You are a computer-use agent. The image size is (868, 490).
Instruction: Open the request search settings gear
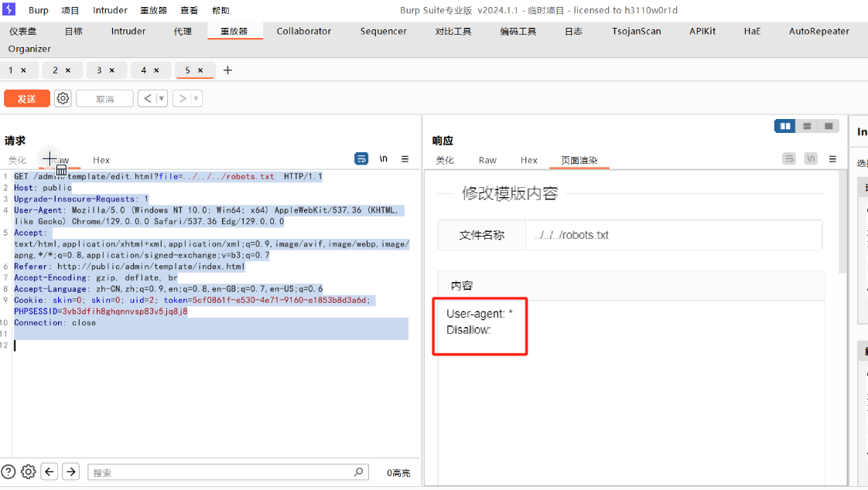[29, 471]
